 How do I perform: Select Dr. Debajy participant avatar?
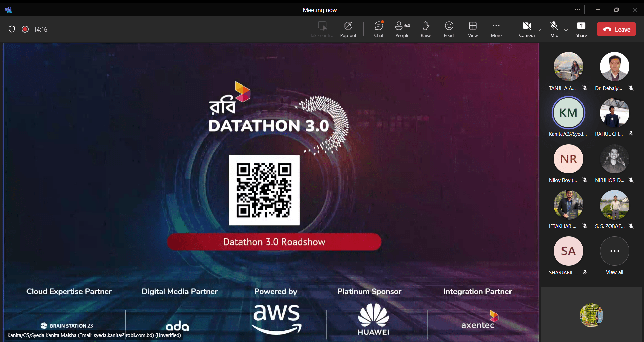tap(614, 67)
